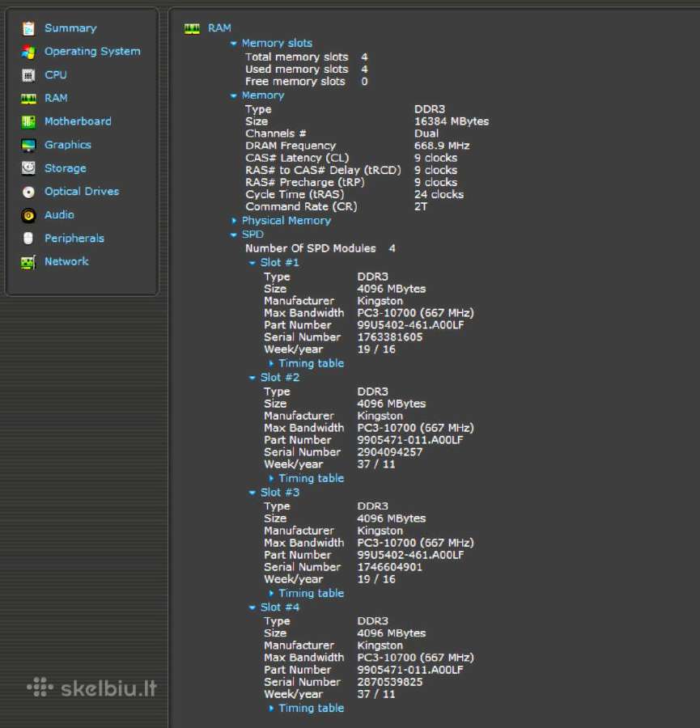This screenshot has width=700, height=728.
Task: Go to the Audio section
Action: click(x=59, y=214)
